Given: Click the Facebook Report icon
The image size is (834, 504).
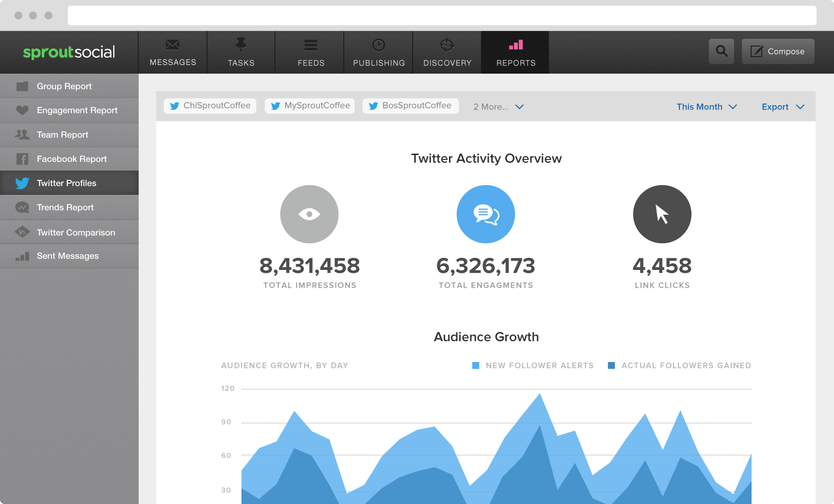Looking at the screenshot, I should pyautogui.click(x=22, y=159).
